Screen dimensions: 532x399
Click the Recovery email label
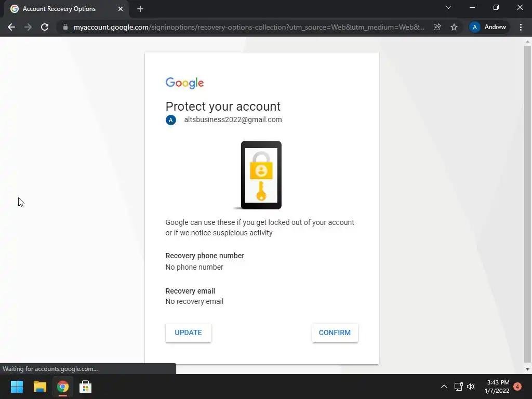pos(190,291)
